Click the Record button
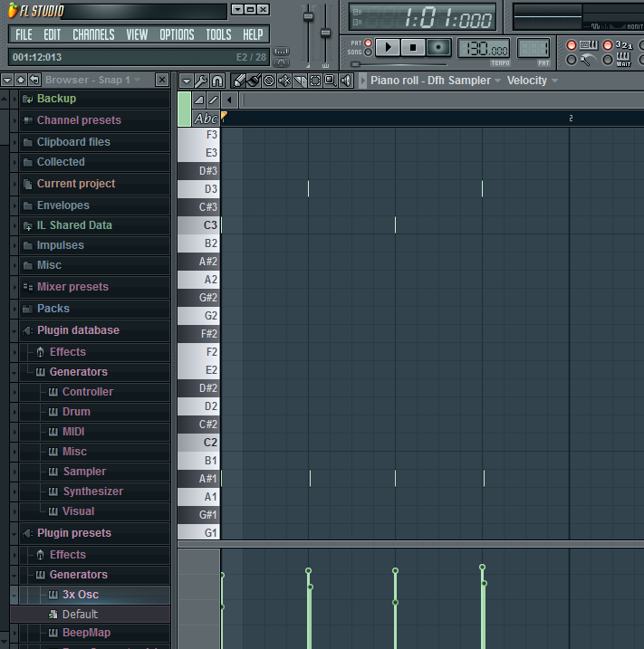The image size is (644, 649). click(438, 47)
